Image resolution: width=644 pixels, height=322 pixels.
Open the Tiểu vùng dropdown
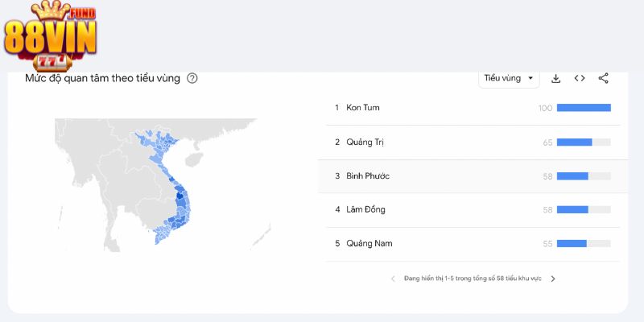coord(509,78)
